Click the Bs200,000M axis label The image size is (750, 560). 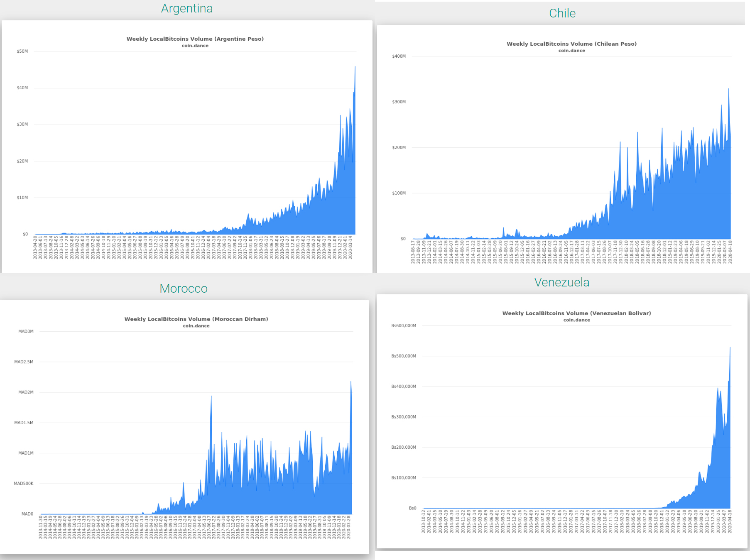[404, 448]
